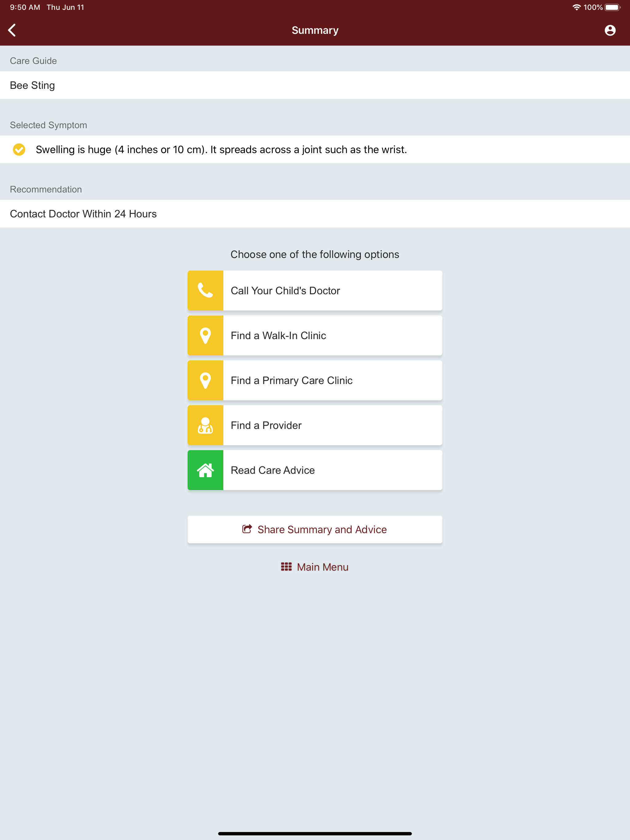Tap the Walk-In Clinic location pin icon
Screen dimensions: 630x840
[205, 335]
